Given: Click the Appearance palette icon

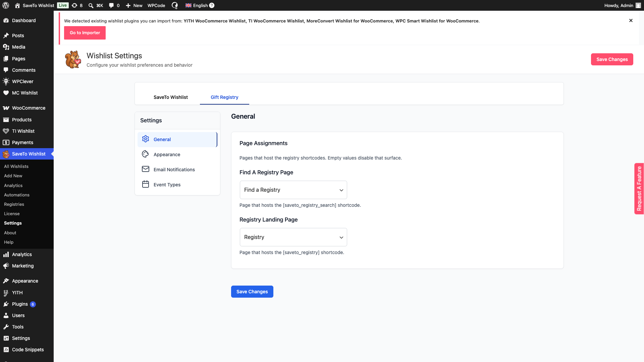Looking at the screenshot, I should (x=146, y=154).
